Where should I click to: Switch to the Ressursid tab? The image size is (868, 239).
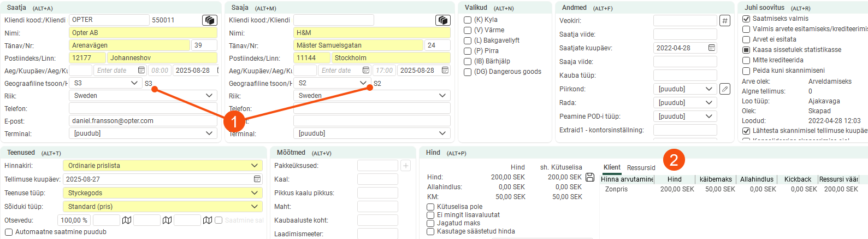click(641, 168)
